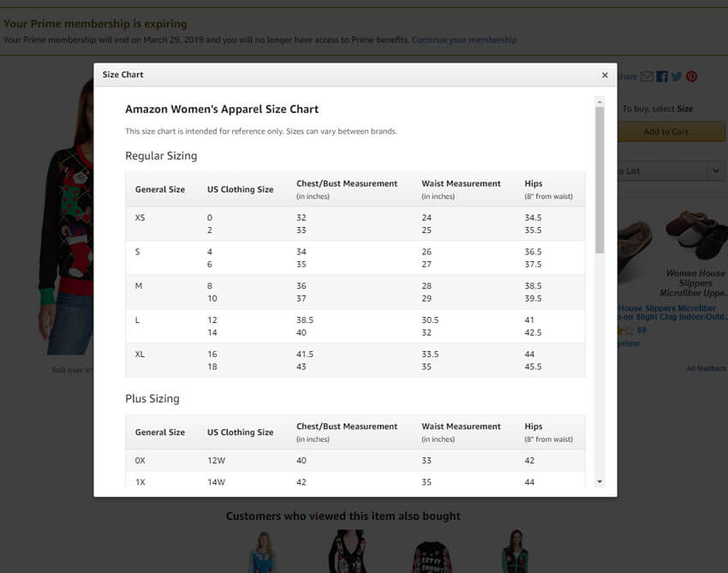728x573 pixels.
Task: Click the Amazon Women's Apparel Size Chart heading
Action: [222, 110]
